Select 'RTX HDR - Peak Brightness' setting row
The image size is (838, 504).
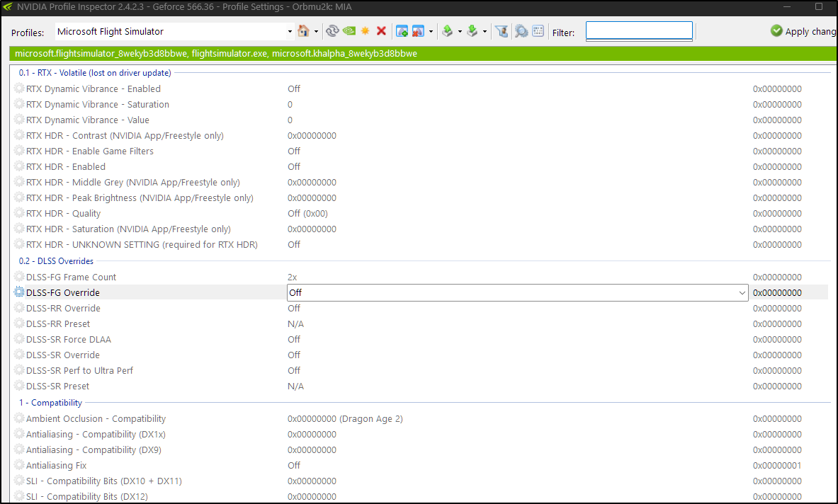(x=419, y=197)
